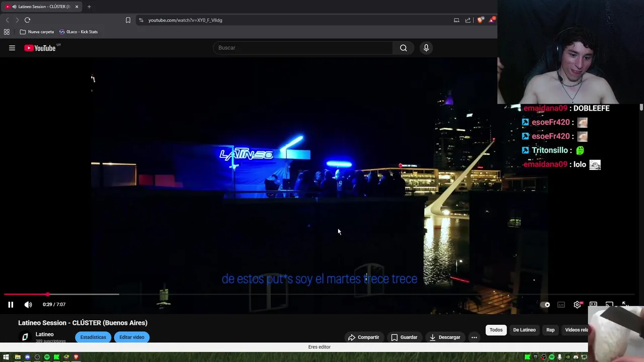Bookmark this page from the address bar
Viewport: 644px width, 362px height.
128,20
